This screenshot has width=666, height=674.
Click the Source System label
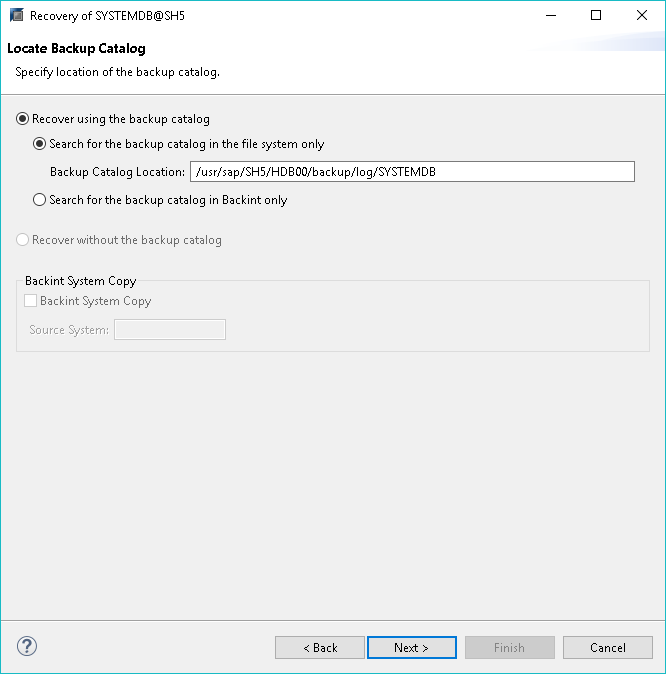tap(69, 330)
